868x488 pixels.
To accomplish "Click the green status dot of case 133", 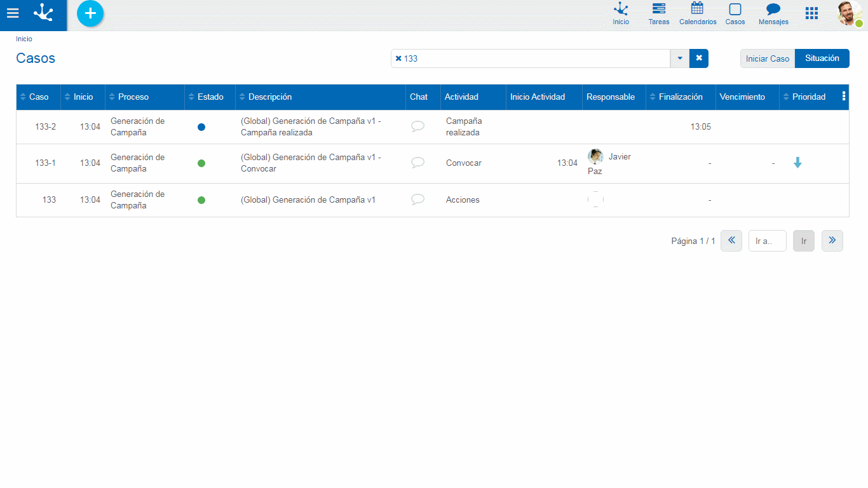I will [x=201, y=200].
